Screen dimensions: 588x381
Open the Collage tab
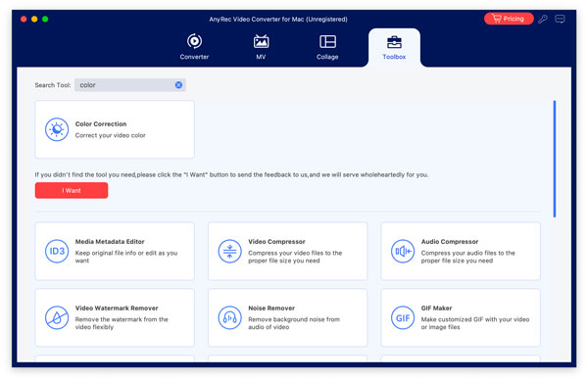[327, 47]
